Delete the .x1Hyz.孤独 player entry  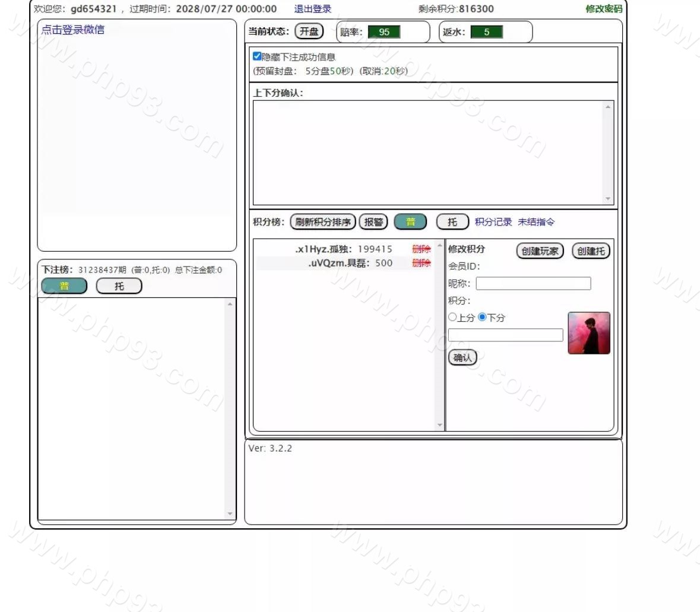[x=421, y=249]
